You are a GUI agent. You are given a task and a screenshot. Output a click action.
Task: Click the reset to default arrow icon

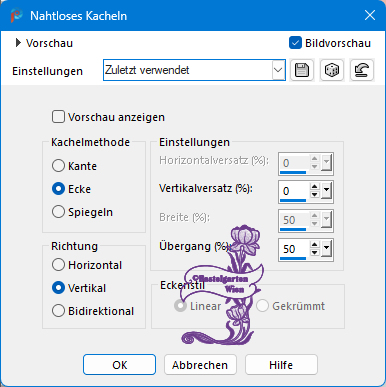pyautogui.click(x=362, y=70)
